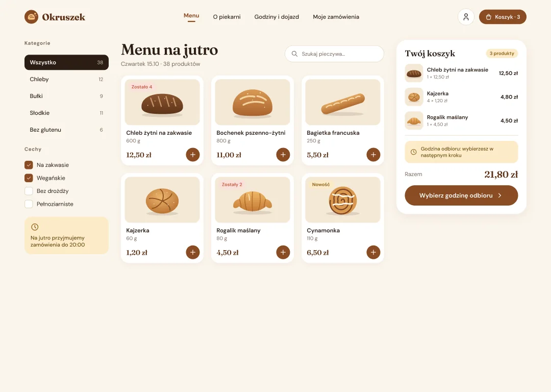Click Bagietka francuska product title

click(x=333, y=133)
